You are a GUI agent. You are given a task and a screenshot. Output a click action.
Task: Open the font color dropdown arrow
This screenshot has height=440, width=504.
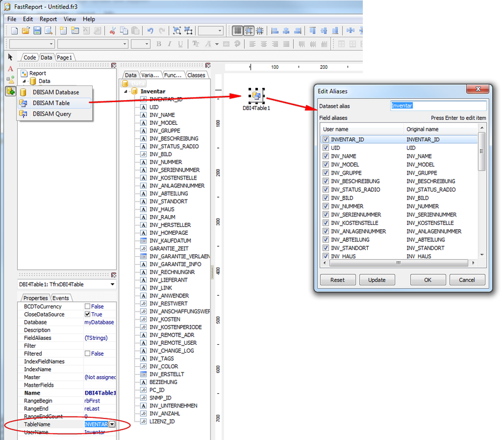point(217,44)
